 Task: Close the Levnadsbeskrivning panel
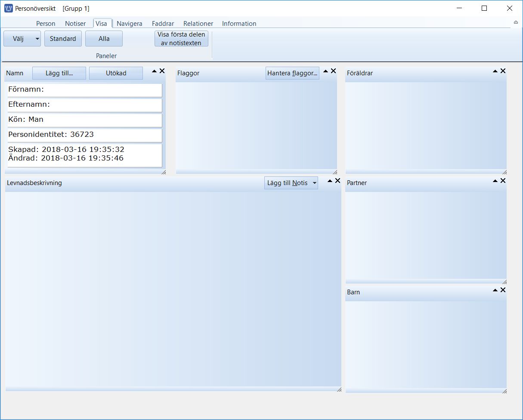pyautogui.click(x=337, y=181)
